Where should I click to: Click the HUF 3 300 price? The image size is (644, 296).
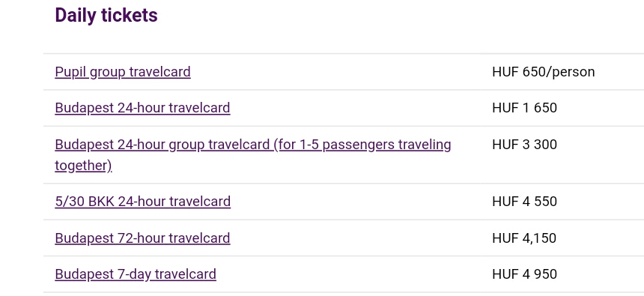click(524, 145)
